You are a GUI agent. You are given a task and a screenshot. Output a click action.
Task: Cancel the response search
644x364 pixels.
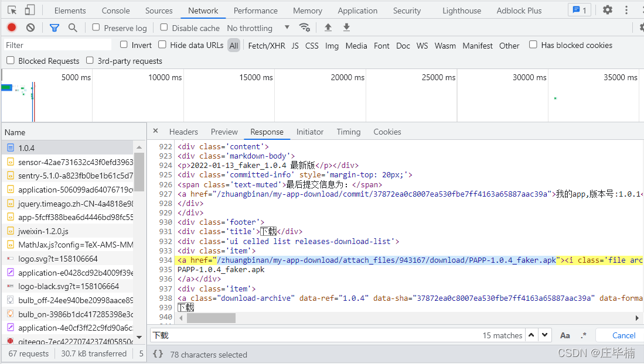[x=623, y=335]
